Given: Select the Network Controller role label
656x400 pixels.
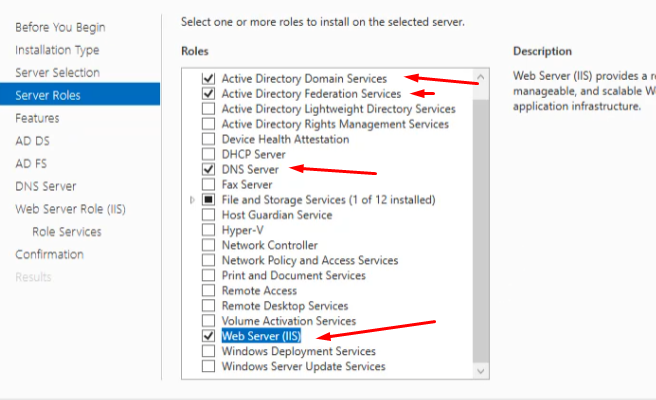Looking at the screenshot, I should click(270, 245).
